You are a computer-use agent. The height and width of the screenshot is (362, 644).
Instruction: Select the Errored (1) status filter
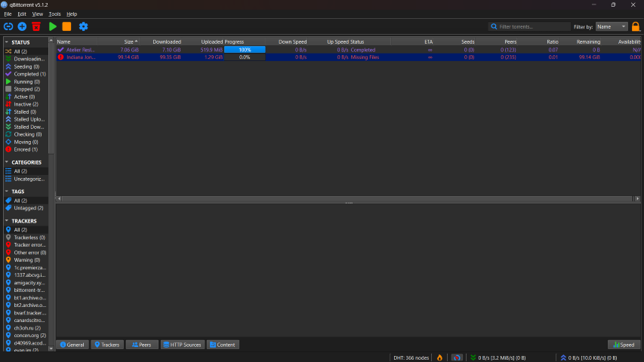pos(26,149)
